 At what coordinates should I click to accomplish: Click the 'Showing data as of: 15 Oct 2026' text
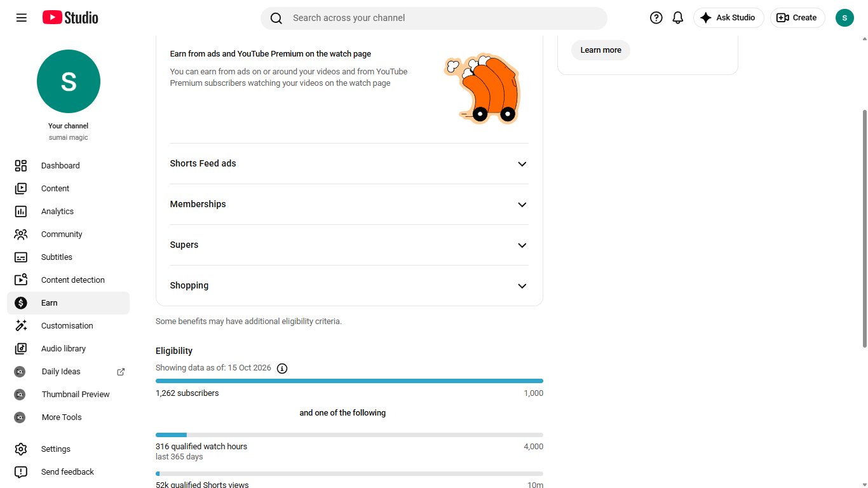[214, 368]
